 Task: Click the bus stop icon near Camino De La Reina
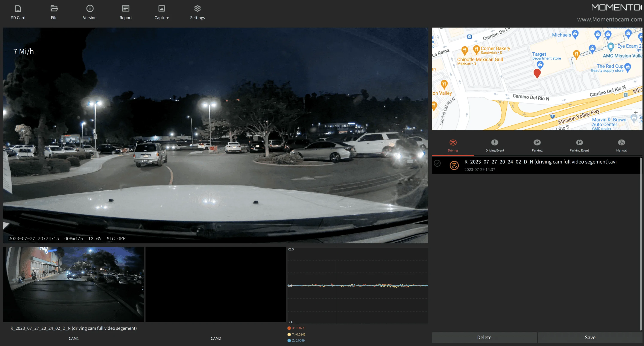[x=469, y=37]
